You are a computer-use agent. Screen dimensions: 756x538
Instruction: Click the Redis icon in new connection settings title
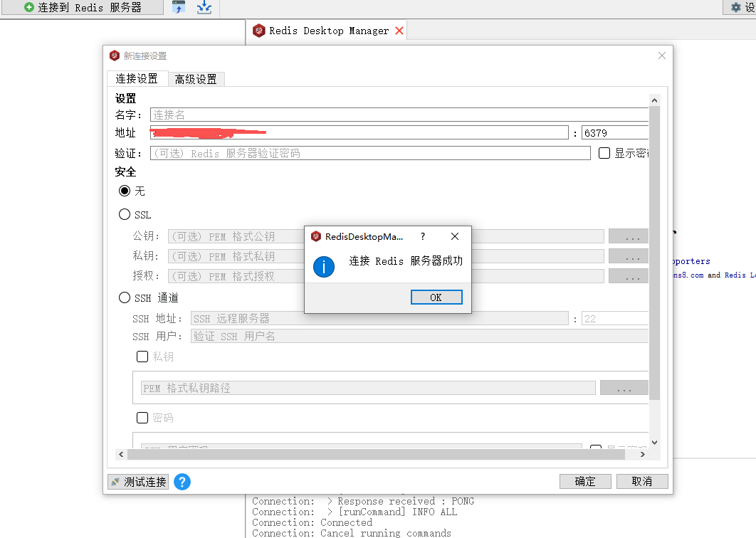pyautogui.click(x=115, y=56)
